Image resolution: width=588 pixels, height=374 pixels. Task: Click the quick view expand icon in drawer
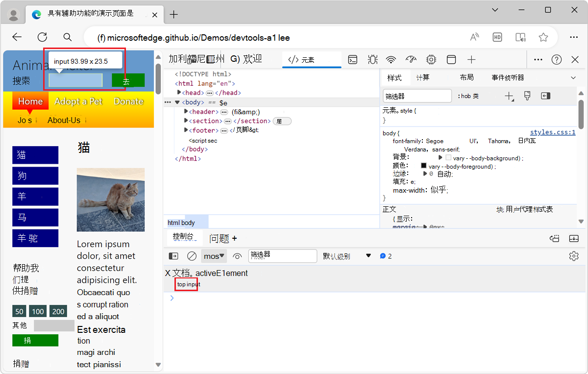pos(555,238)
